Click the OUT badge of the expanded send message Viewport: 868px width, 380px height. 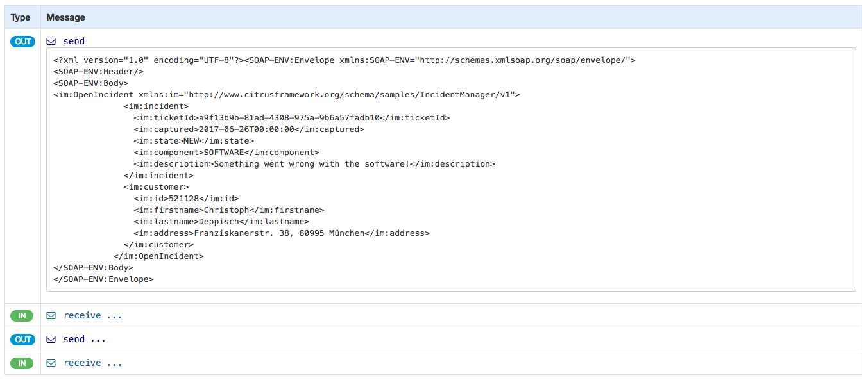23,41
